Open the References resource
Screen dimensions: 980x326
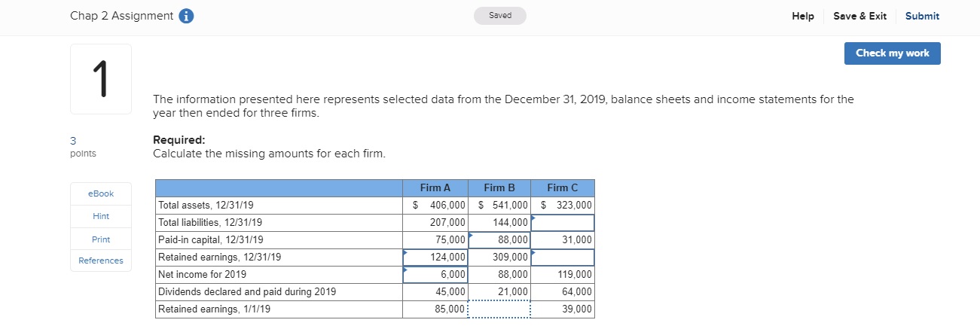pos(100,260)
